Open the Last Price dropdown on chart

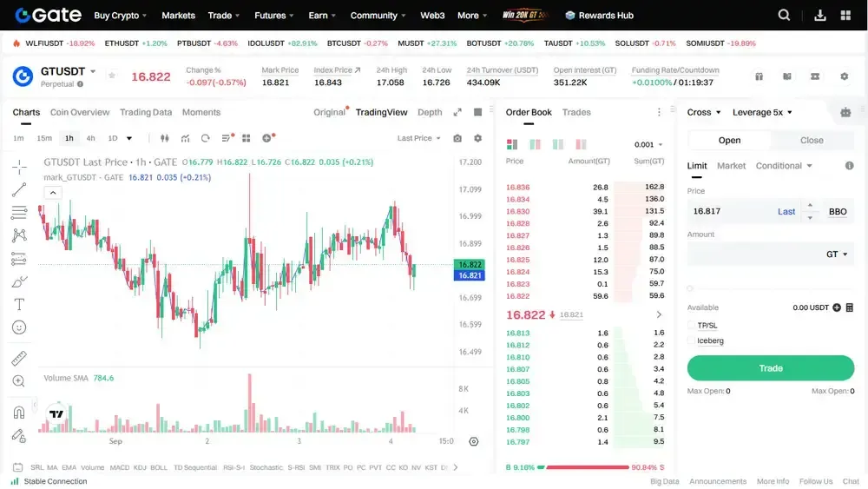[x=418, y=138]
